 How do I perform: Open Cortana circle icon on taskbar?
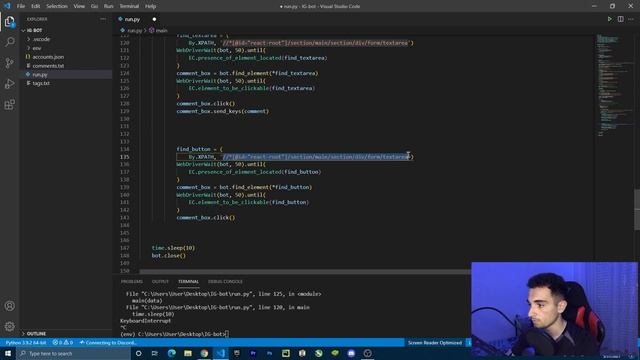[x=138, y=353]
